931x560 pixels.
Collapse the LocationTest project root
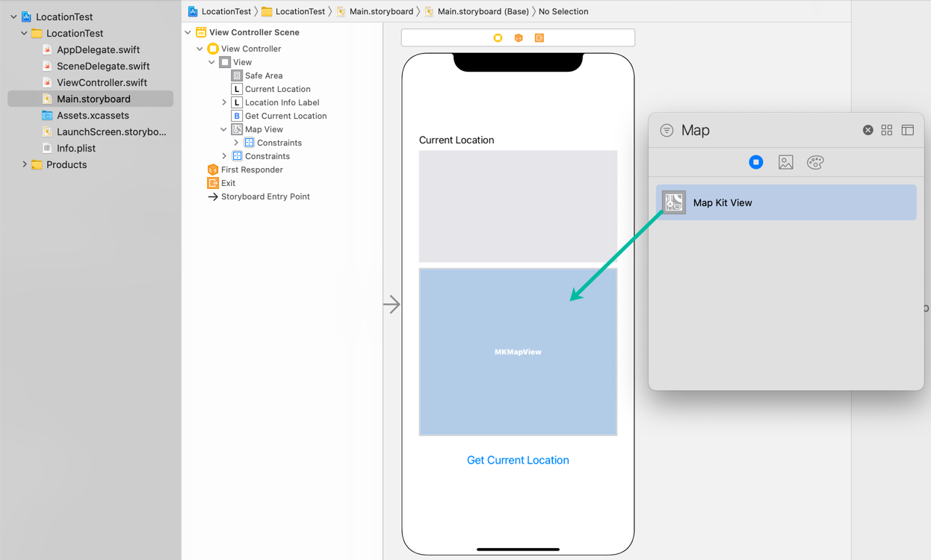pyautogui.click(x=13, y=16)
